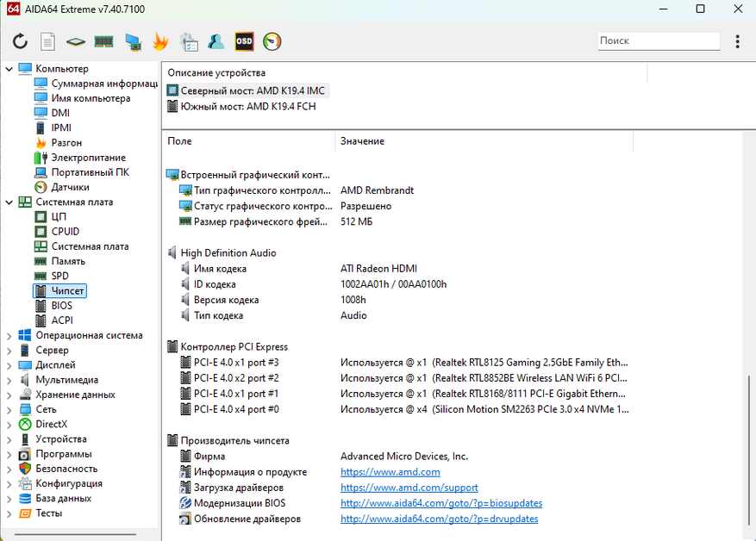The height and width of the screenshot is (541, 756).
Task: Launch the flame stability test icon
Action: tap(160, 41)
